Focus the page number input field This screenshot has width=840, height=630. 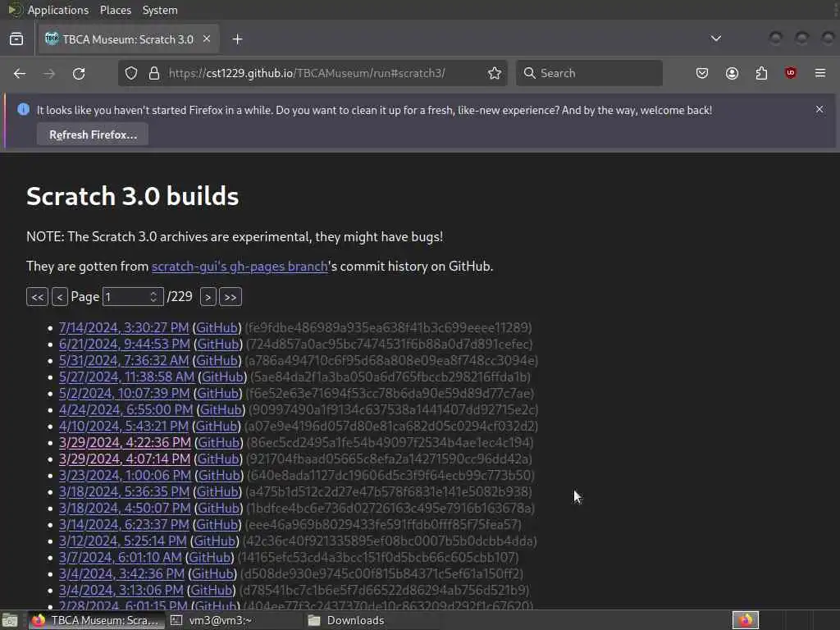coord(133,297)
